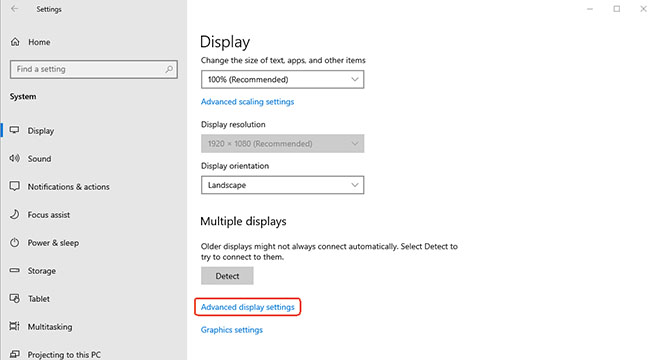The width and height of the screenshot is (650, 360).
Task: Click the Sound speaker icon
Action: (x=15, y=158)
